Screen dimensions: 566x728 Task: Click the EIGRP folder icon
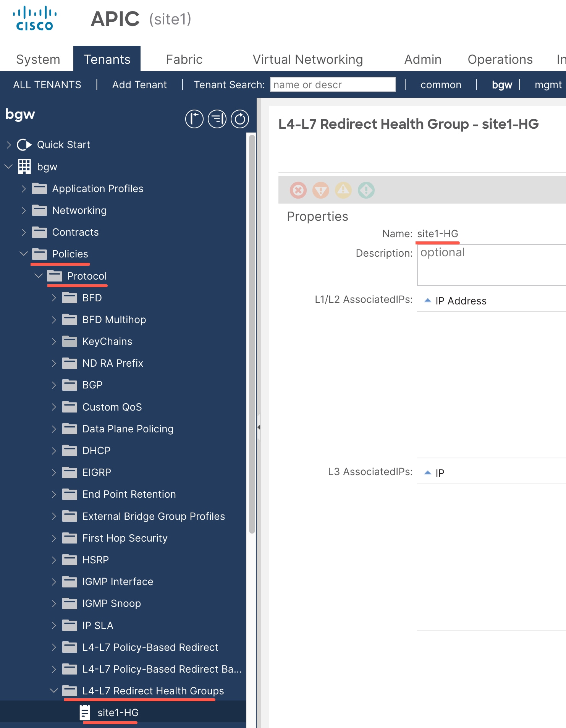point(70,472)
